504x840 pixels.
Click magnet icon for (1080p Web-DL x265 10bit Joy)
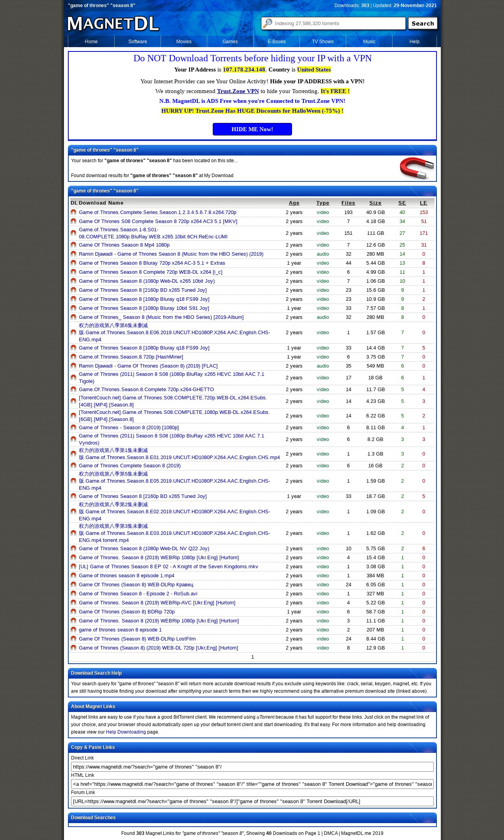click(73, 281)
